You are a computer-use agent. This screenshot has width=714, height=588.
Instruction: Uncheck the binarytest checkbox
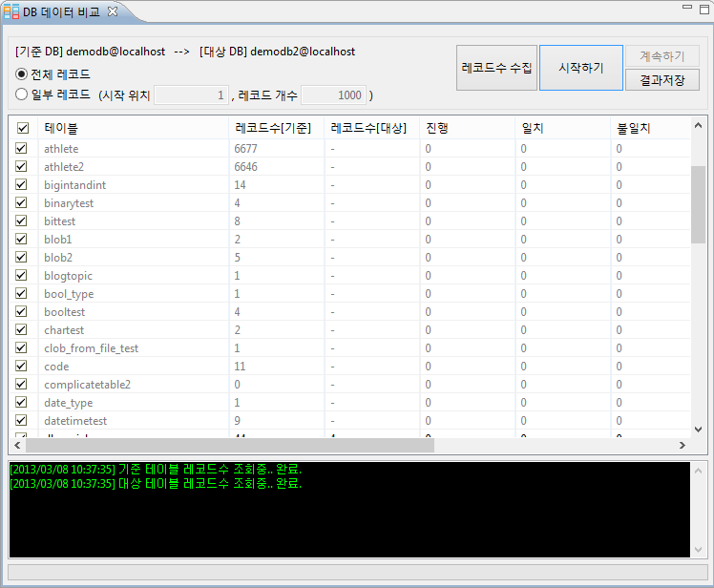(x=21, y=202)
